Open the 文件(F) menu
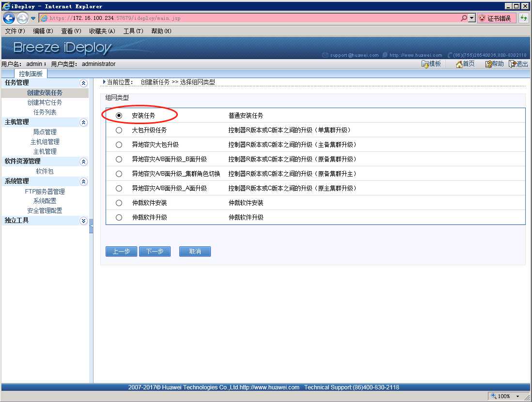 point(15,31)
